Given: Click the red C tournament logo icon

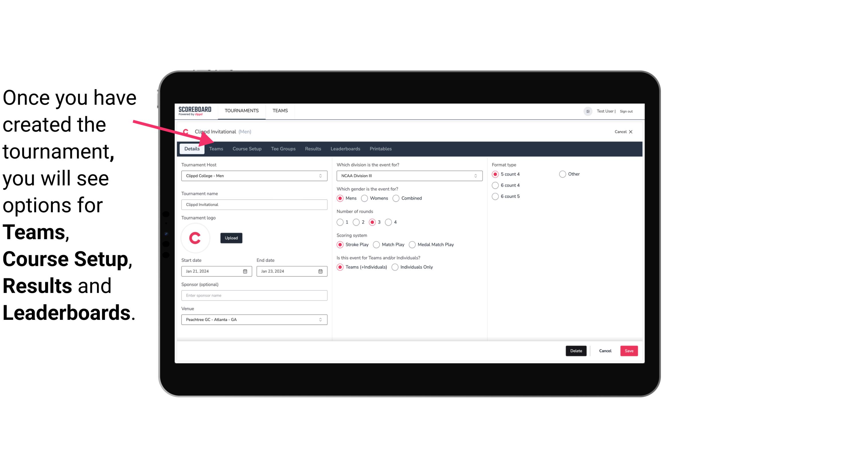Looking at the screenshot, I should [195, 238].
